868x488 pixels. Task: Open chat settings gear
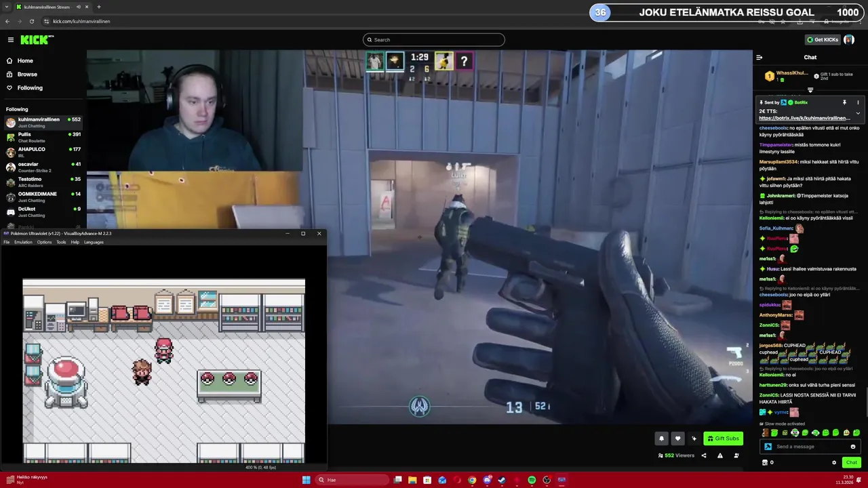point(834,462)
